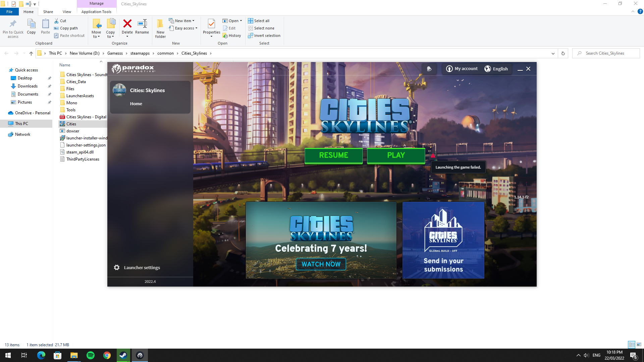The height and width of the screenshot is (362, 644).
Task: Select the Cities_Data folder
Action: point(76,82)
